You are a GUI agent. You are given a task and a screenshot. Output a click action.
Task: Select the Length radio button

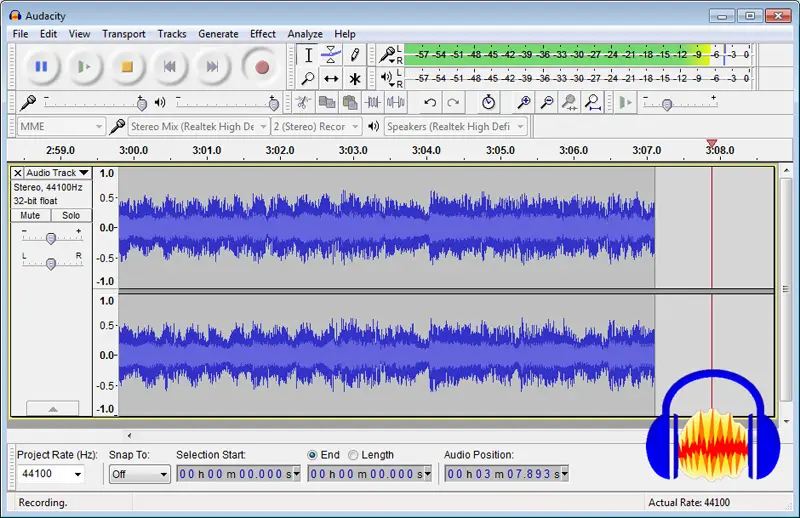click(x=354, y=455)
